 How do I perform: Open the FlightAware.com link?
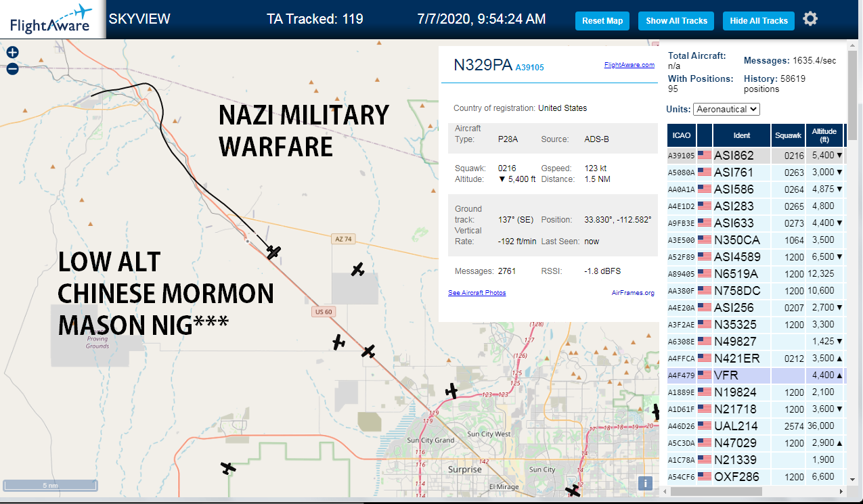(x=629, y=65)
